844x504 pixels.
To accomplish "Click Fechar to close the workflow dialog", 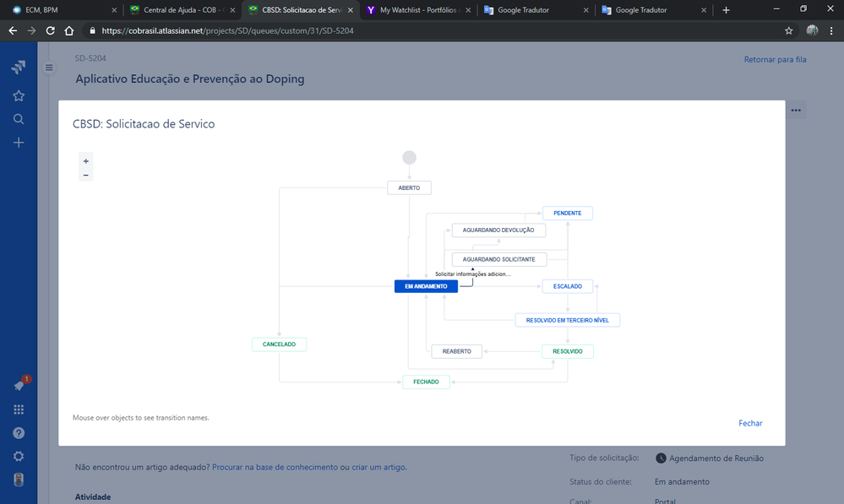I will (x=750, y=423).
